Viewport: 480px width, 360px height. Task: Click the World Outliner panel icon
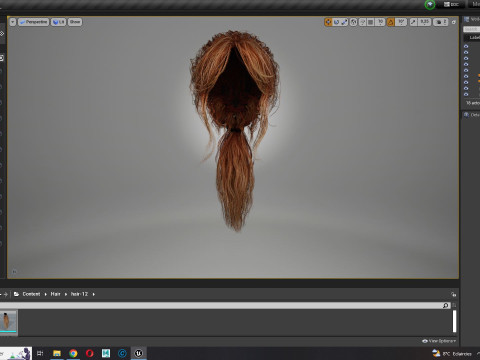(x=467, y=19)
